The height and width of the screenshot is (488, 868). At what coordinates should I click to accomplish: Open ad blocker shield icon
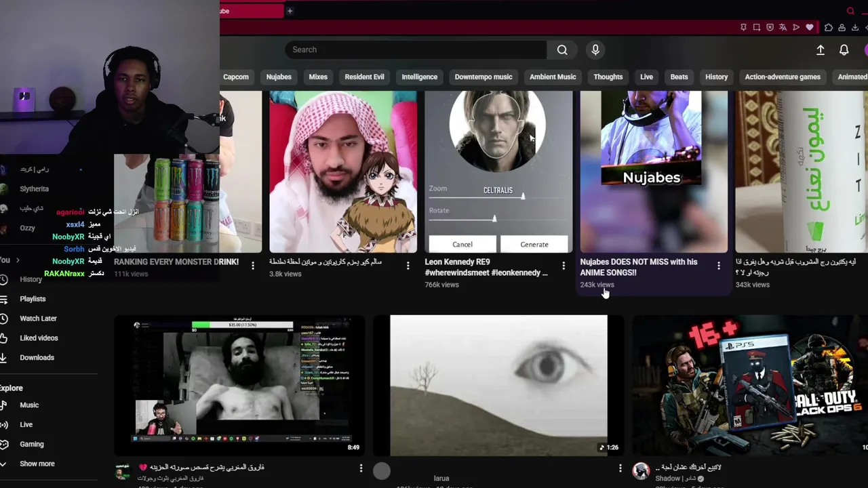pos(770,28)
